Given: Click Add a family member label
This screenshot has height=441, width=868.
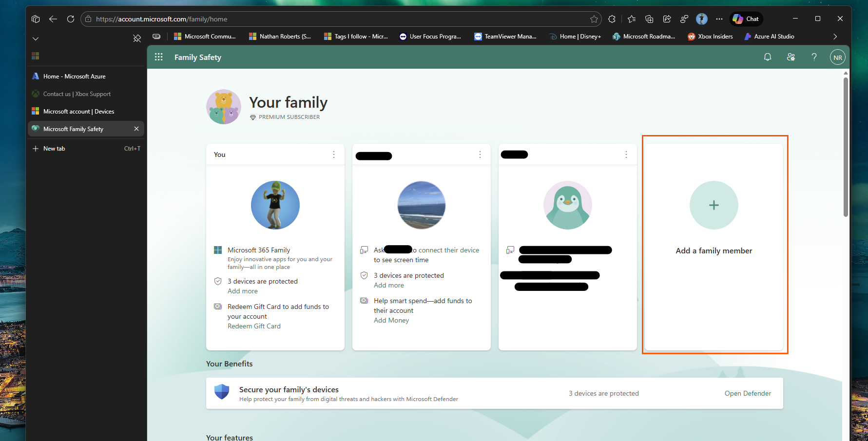Looking at the screenshot, I should tap(714, 251).
